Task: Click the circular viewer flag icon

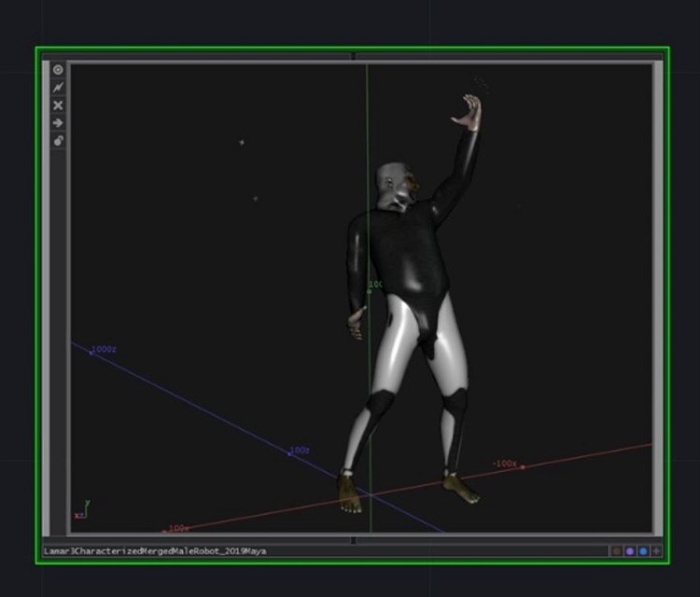Action: 58,70
